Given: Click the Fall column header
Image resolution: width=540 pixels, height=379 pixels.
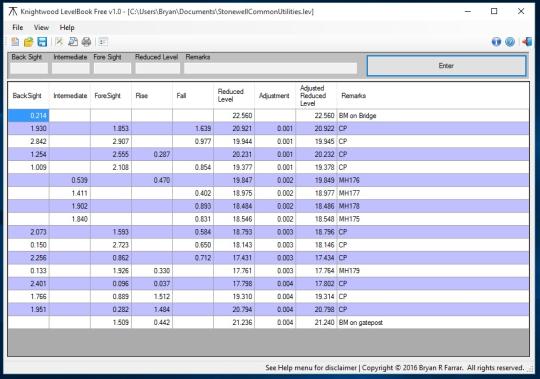Looking at the screenshot, I should [193, 96].
